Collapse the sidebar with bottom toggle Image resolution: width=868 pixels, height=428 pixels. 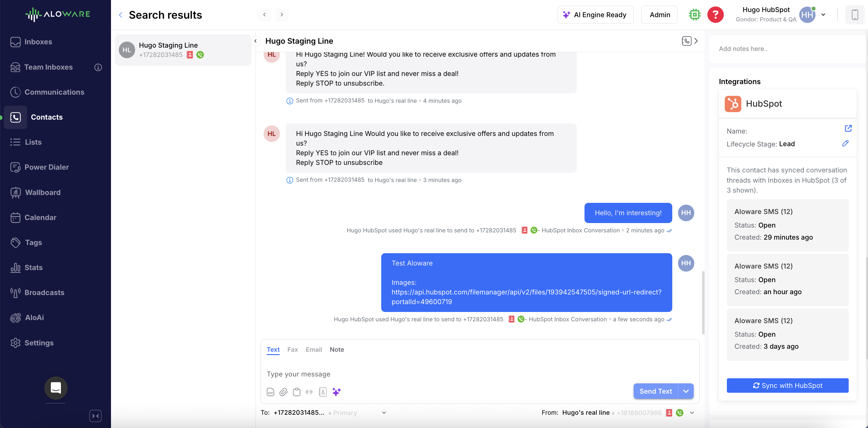point(95,416)
